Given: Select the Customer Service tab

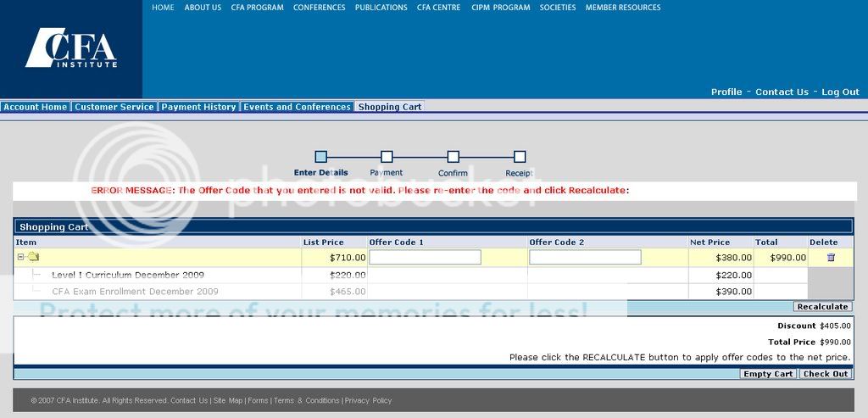Looking at the screenshot, I should [x=114, y=107].
